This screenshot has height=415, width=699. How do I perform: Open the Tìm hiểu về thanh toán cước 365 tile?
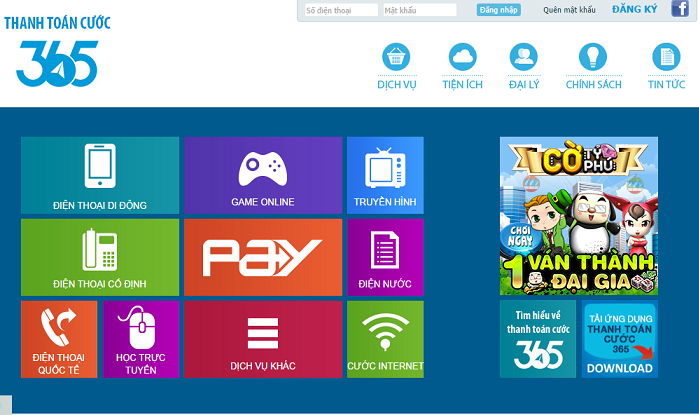pyautogui.click(x=538, y=339)
